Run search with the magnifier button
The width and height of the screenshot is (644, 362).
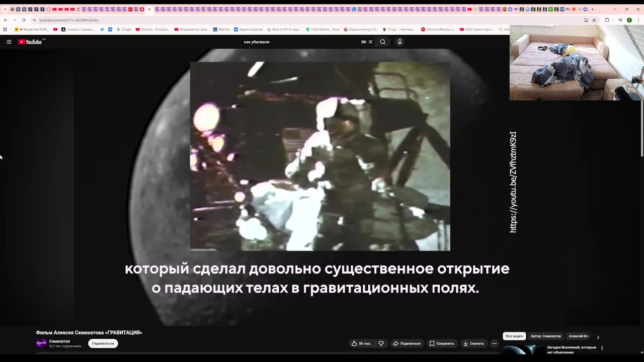coord(383,42)
